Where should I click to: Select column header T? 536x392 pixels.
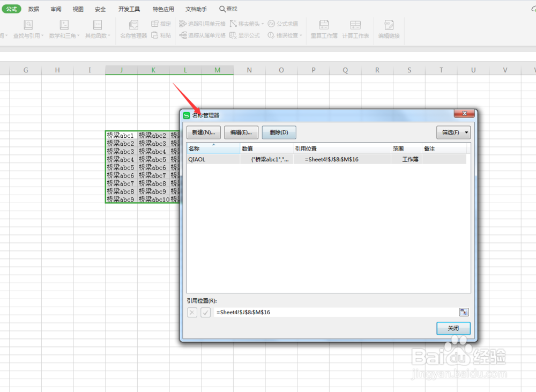441,70
